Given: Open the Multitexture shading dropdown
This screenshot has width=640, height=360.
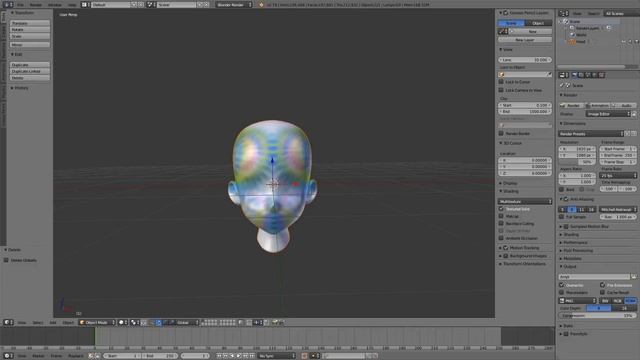Looking at the screenshot, I should coord(525,201).
